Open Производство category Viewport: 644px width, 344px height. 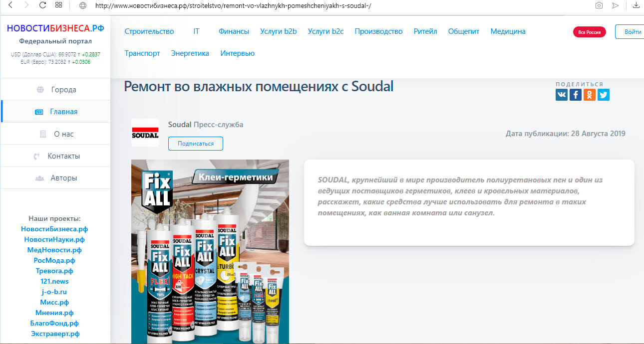[x=378, y=31]
